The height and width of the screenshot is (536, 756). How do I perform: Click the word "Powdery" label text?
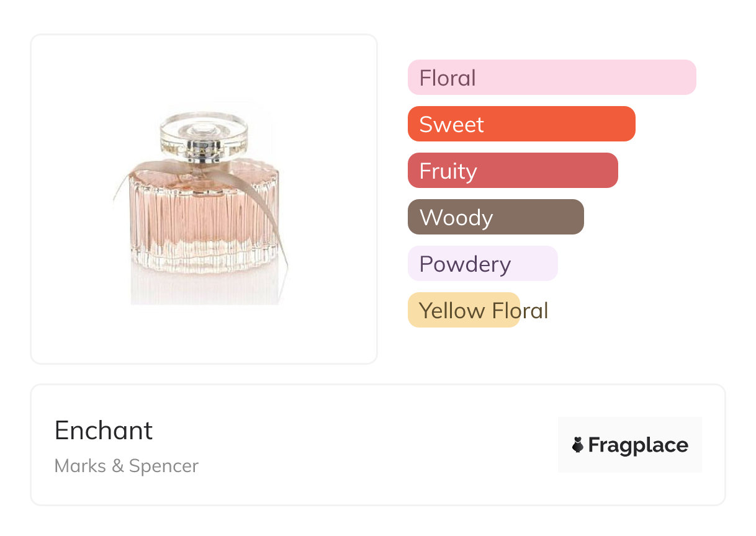click(x=465, y=264)
